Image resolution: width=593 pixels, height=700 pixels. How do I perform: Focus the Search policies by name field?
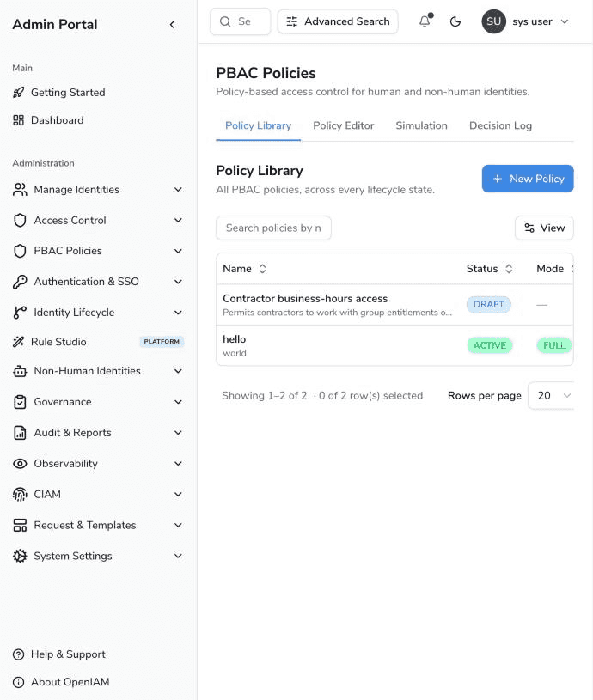(273, 228)
